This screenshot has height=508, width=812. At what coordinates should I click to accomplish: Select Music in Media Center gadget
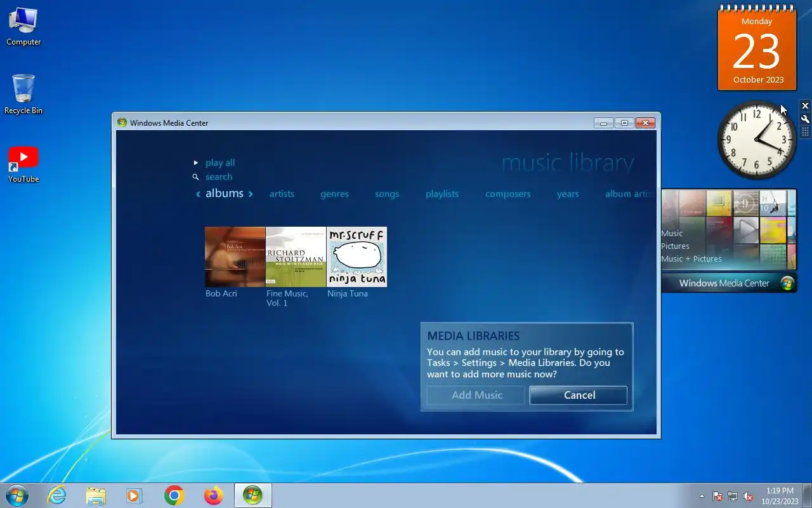tap(672, 233)
